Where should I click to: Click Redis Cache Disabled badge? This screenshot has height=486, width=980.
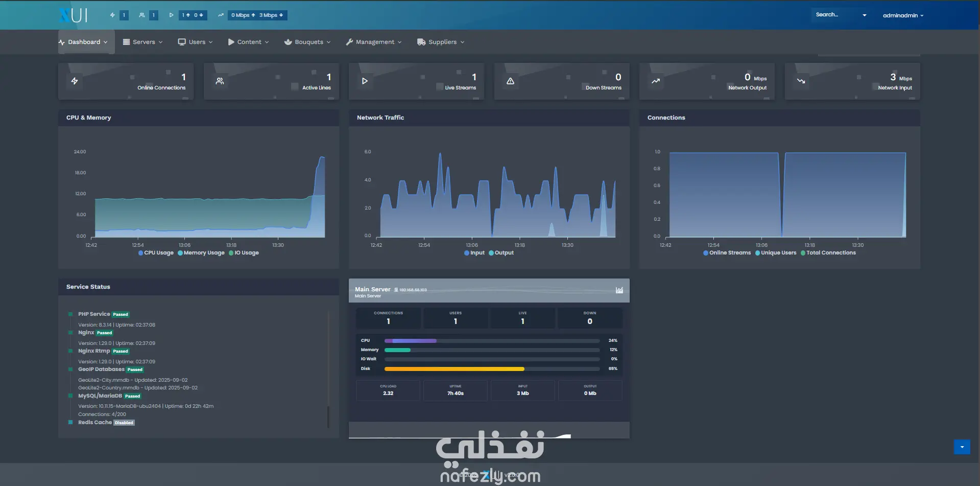tap(124, 423)
